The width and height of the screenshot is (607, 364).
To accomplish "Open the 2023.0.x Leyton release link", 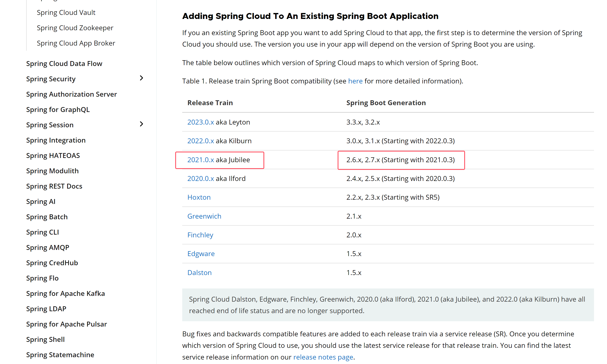I will click(x=200, y=122).
